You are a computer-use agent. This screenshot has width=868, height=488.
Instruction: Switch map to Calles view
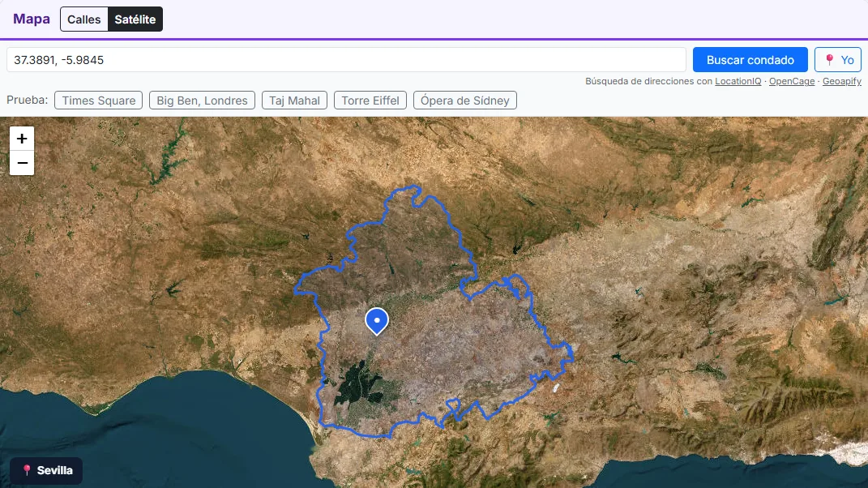(x=84, y=19)
